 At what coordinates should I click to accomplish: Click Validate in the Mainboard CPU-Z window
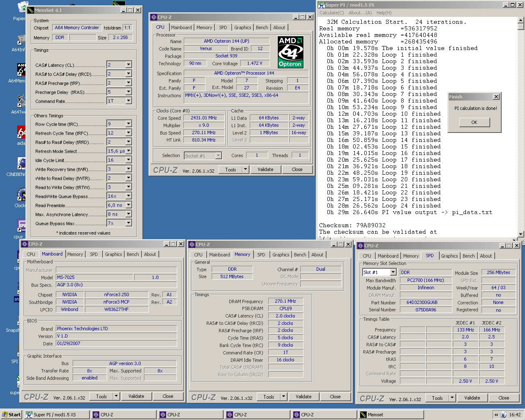point(136,396)
